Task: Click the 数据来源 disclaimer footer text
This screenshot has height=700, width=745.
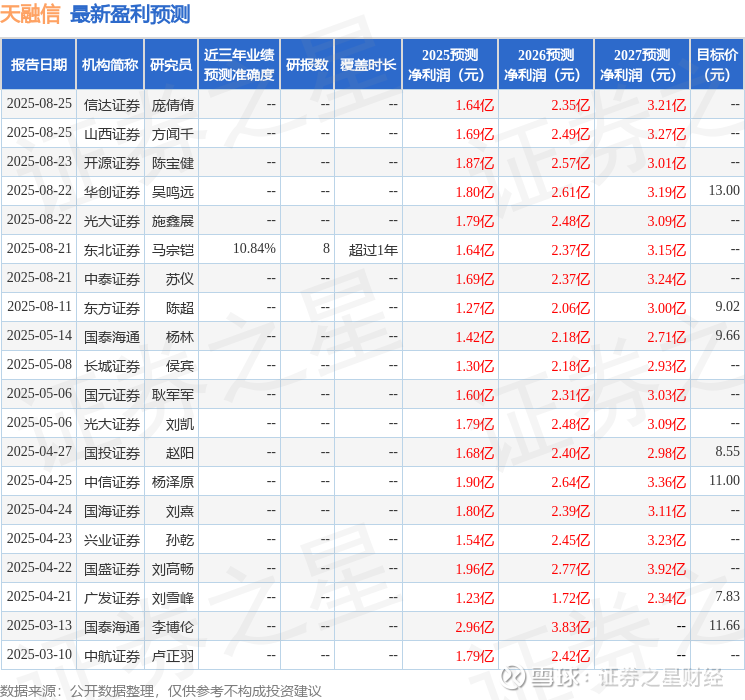Action: coord(161,691)
